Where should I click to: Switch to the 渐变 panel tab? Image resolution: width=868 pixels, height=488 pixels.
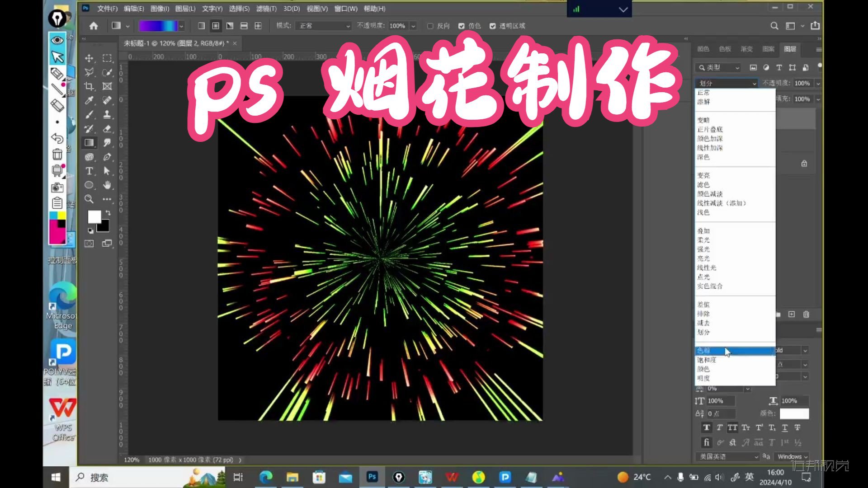[x=746, y=49]
